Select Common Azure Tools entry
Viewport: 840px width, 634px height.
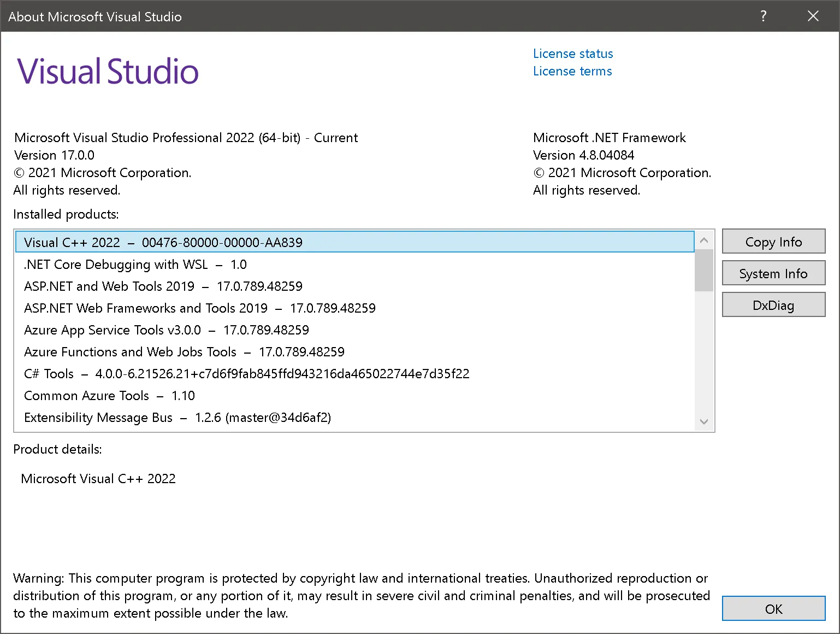355,396
